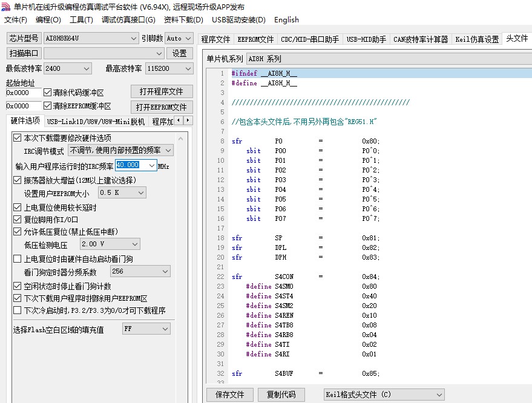Select the 程序文件 tab
Viewport: 532px width, 403px height.
(x=216, y=39)
